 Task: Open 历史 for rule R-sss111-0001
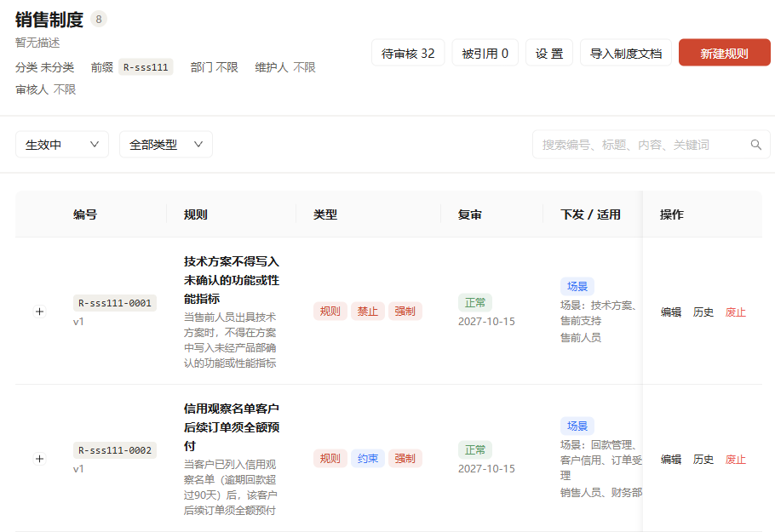pos(703,312)
